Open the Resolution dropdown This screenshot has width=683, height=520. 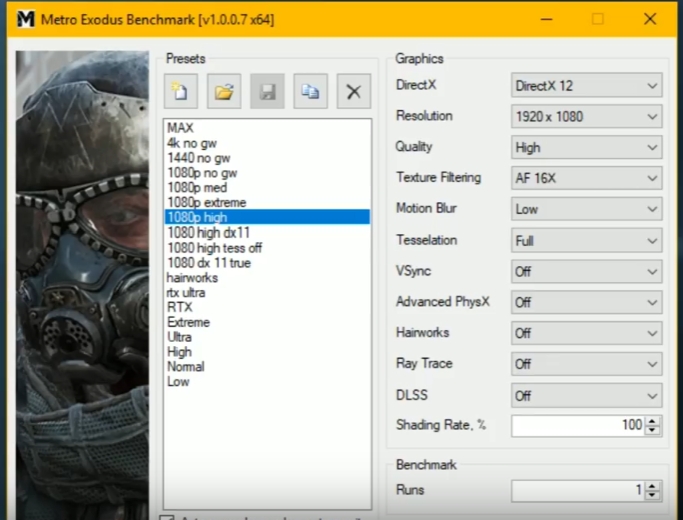point(586,116)
